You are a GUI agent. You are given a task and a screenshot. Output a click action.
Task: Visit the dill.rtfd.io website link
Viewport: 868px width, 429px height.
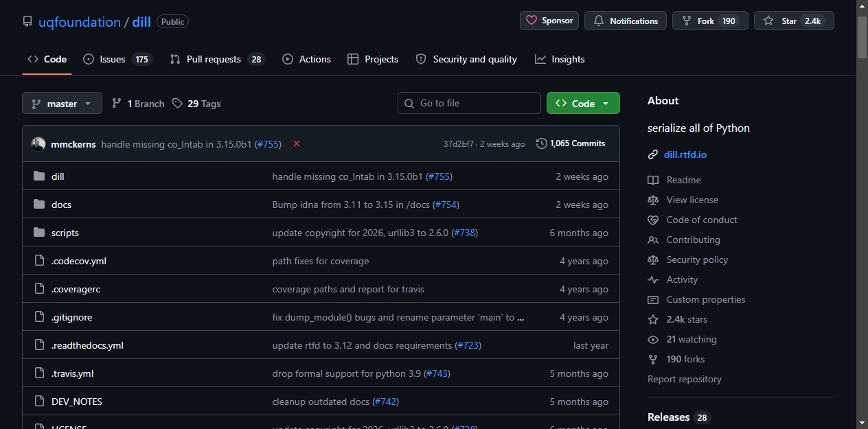click(x=685, y=154)
